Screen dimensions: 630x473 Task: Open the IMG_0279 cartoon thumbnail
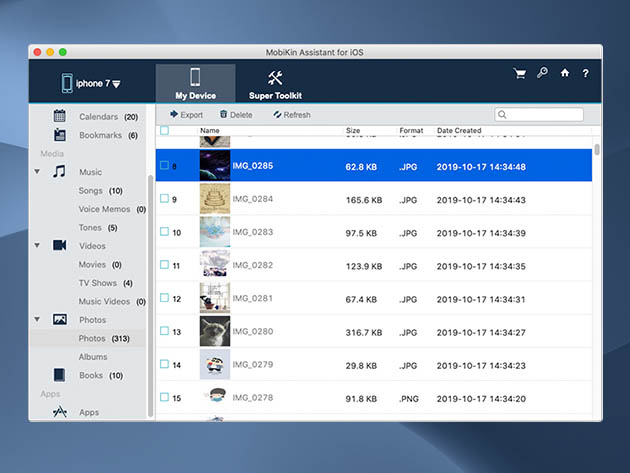(x=215, y=364)
